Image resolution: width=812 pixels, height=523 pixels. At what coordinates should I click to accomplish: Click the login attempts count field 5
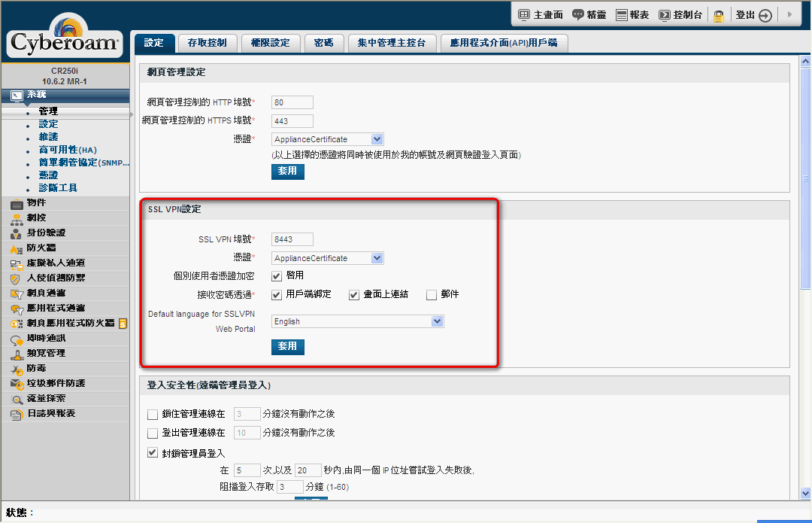(x=247, y=470)
